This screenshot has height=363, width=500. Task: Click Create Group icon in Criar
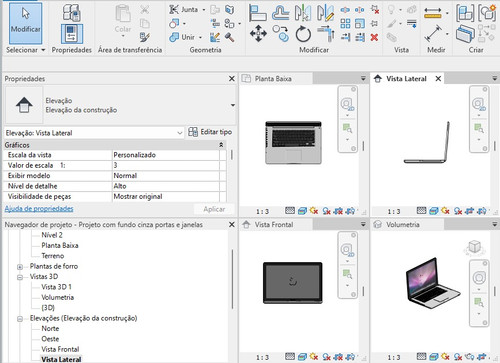point(487,13)
